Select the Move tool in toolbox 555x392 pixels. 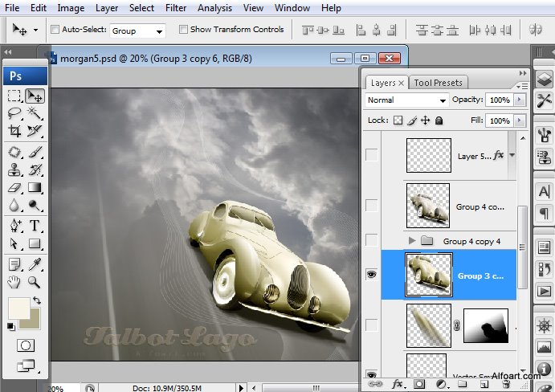(x=35, y=96)
